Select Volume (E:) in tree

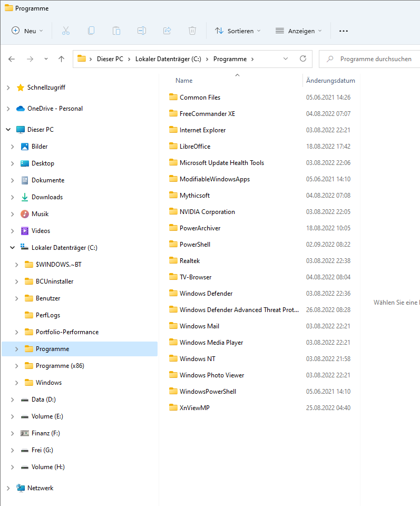point(47,416)
